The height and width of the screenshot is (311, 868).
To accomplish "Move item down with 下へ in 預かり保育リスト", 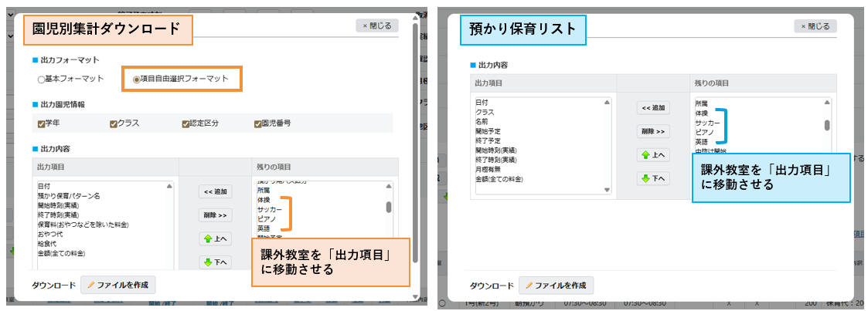I will [653, 178].
